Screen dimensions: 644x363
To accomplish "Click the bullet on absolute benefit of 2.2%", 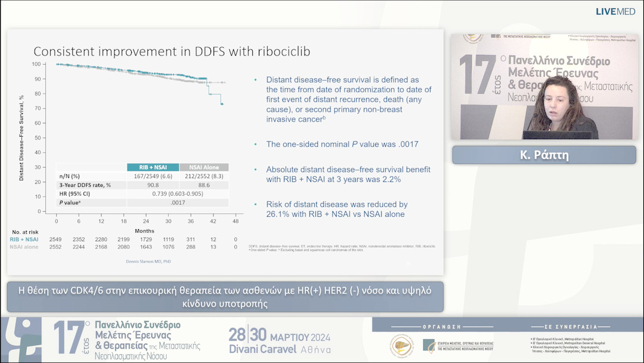I will [x=348, y=174].
